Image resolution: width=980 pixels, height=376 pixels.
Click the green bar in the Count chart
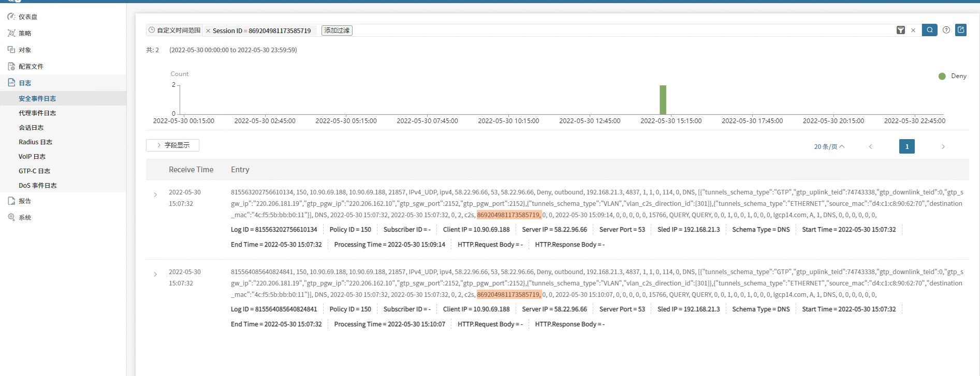(663, 100)
